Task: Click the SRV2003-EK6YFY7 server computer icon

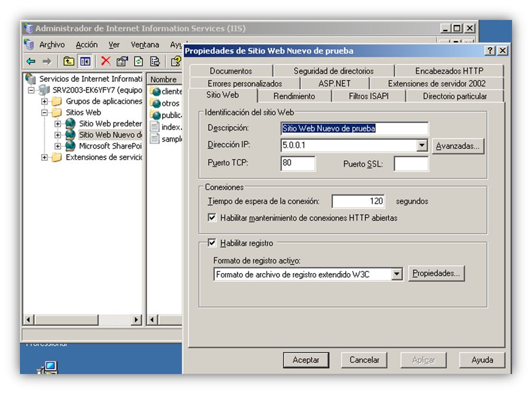Action: (x=45, y=90)
